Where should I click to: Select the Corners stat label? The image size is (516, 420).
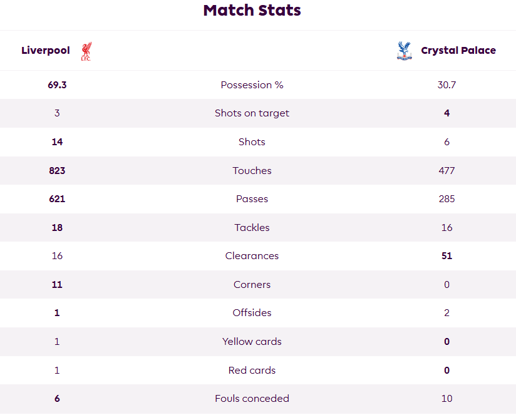pos(252,285)
